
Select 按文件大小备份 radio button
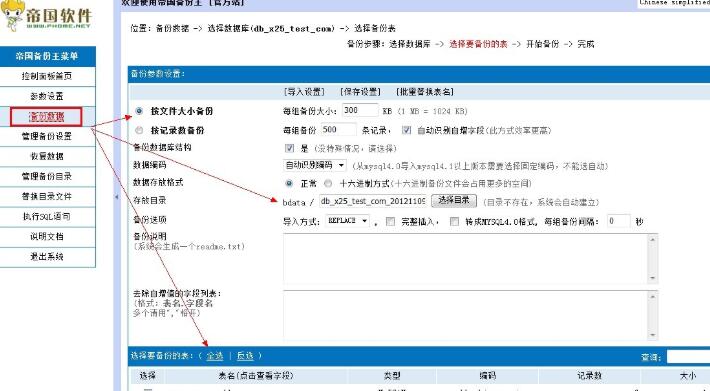pyautogui.click(x=139, y=111)
